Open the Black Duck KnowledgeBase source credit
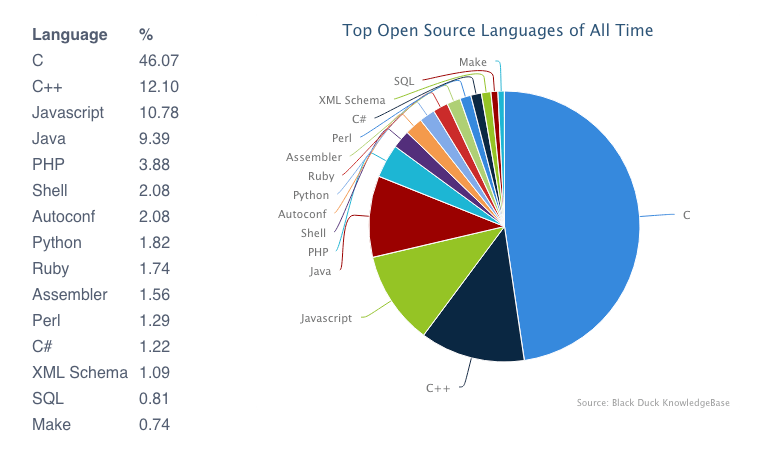This screenshot has height=463, width=767. 653,403
